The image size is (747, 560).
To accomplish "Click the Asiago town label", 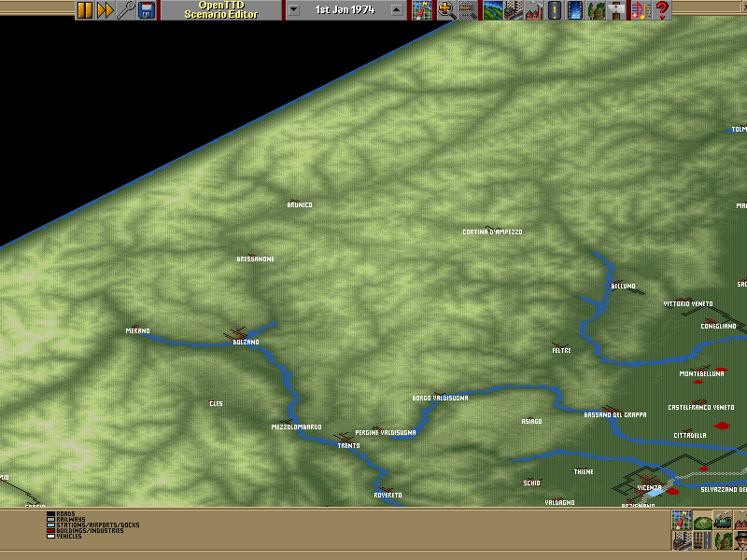I will click(x=531, y=422).
